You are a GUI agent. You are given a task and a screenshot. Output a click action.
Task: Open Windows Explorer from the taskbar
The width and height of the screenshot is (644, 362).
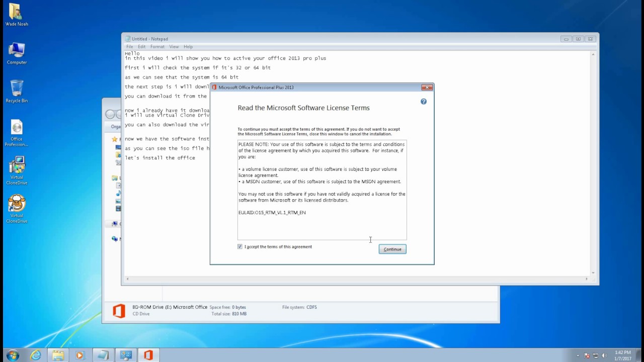tap(58, 355)
